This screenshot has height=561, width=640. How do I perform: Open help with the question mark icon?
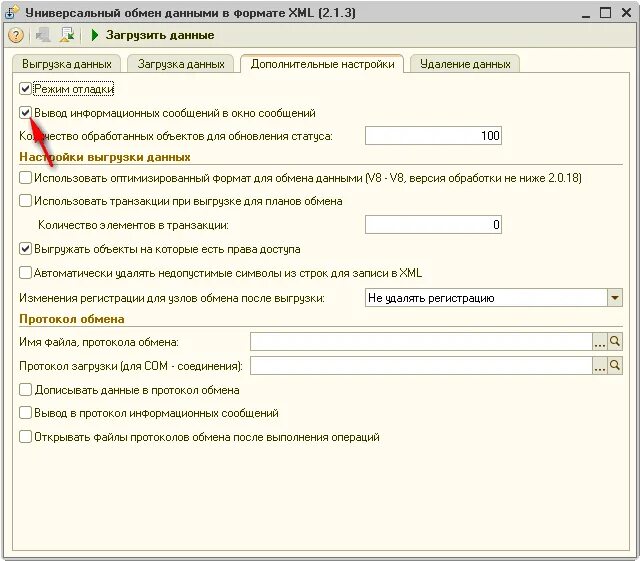coord(16,35)
